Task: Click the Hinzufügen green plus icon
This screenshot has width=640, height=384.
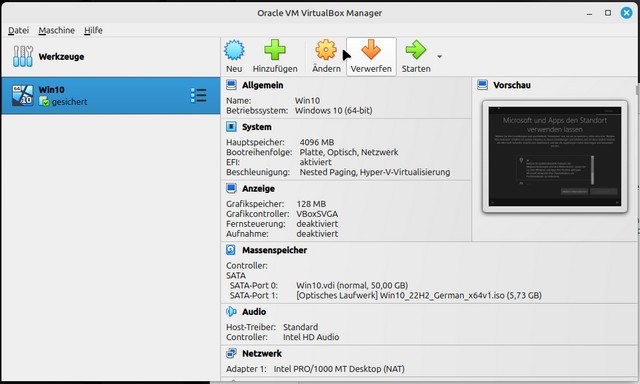Action: 275,50
